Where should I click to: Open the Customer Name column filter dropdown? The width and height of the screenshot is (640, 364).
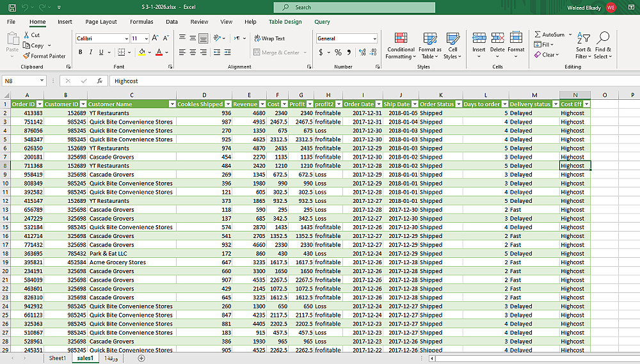pyautogui.click(x=172, y=104)
